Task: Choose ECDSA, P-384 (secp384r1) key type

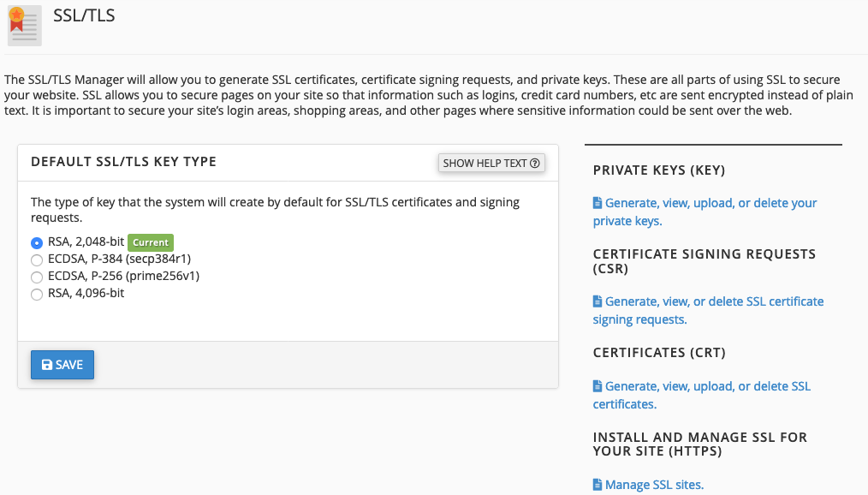Action: 37,259
